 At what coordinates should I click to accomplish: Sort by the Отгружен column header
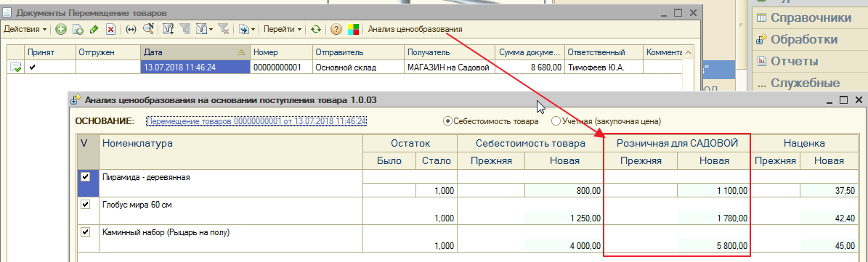pos(108,52)
